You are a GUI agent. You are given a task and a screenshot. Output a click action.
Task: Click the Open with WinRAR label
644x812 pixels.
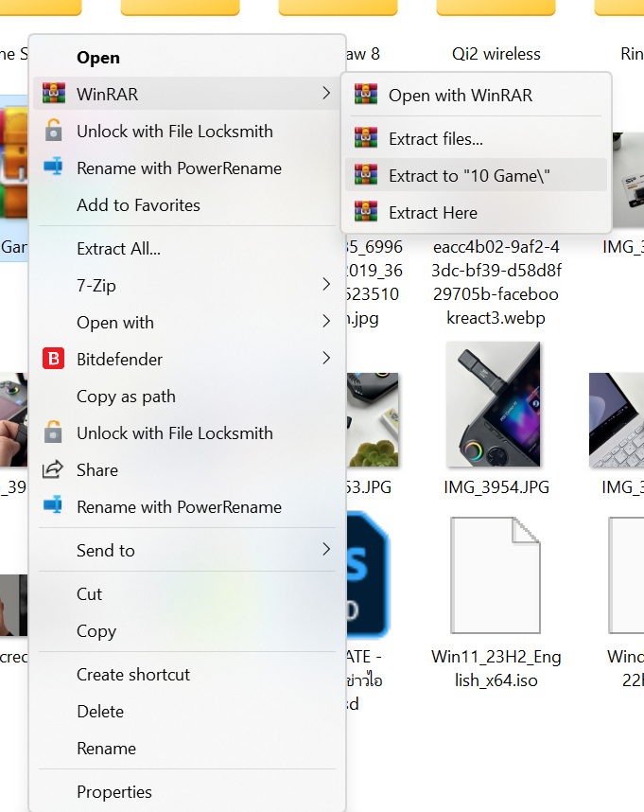coord(461,96)
